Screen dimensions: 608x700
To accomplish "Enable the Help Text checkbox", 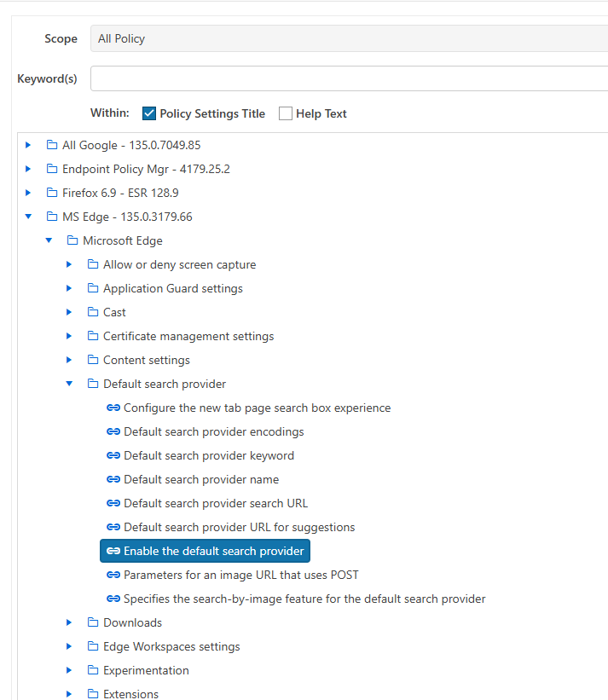I will point(286,113).
